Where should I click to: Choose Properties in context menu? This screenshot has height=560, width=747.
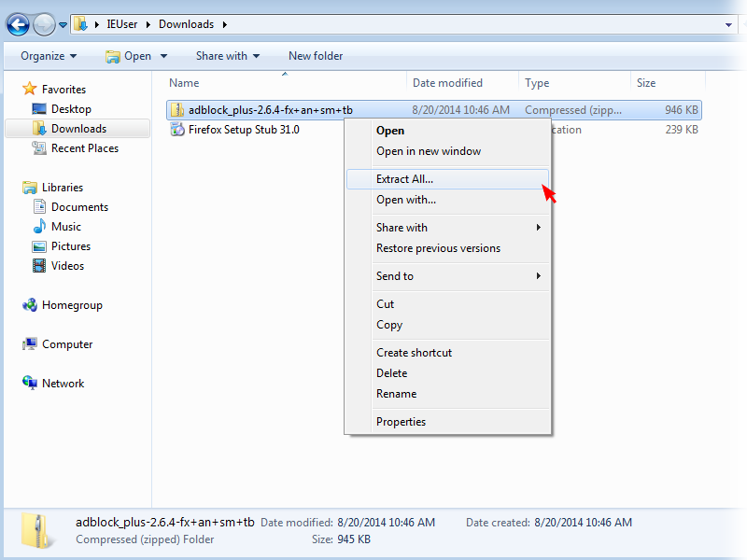[448, 422]
